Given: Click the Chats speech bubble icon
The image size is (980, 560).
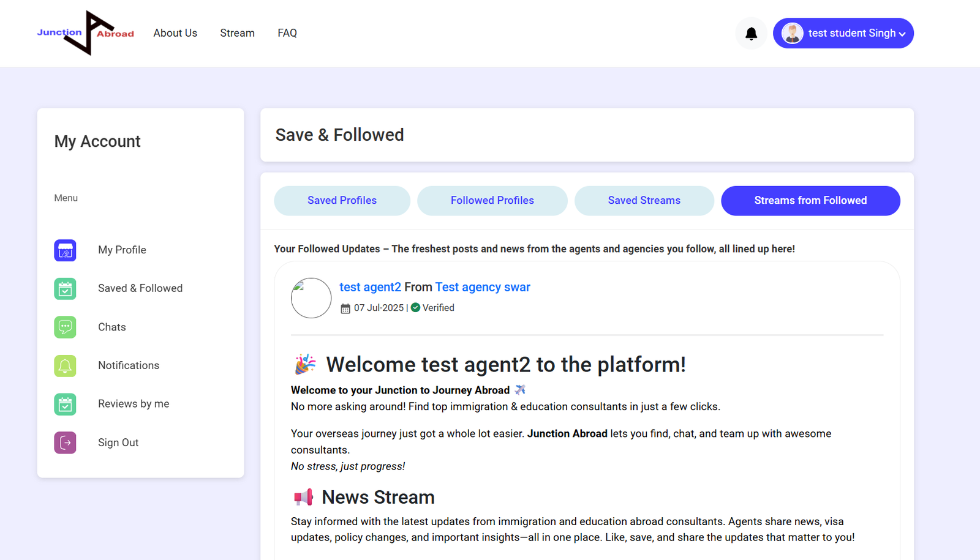Looking at the screenshot, I should click(65, 327).
